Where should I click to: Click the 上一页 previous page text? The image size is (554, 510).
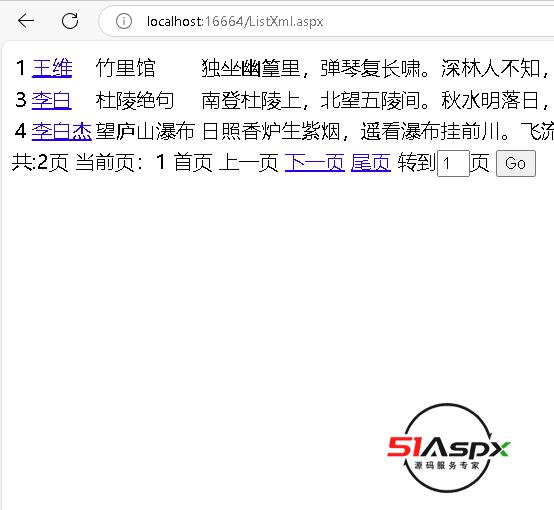pyautogui.click(x=248, y=163)
